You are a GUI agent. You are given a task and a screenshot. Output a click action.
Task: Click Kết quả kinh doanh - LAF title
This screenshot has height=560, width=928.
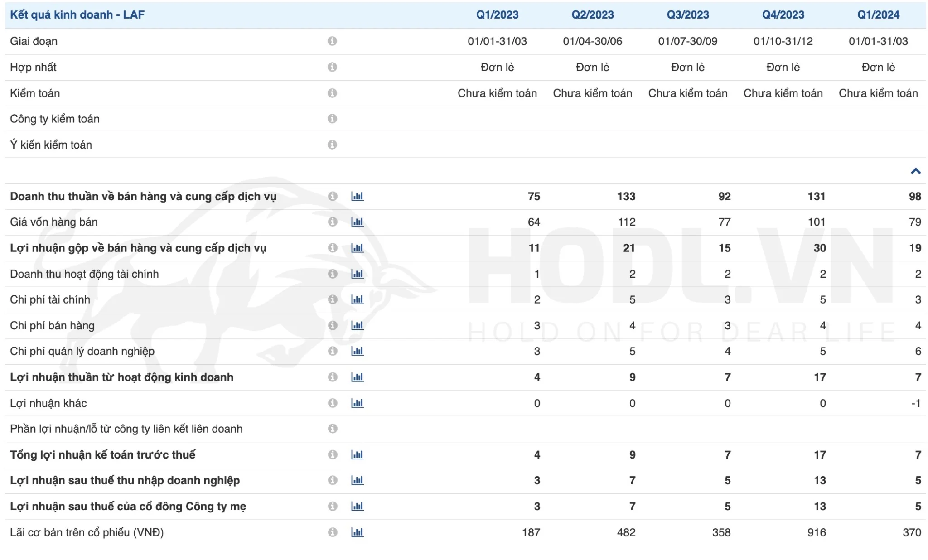tap(77, 14)
